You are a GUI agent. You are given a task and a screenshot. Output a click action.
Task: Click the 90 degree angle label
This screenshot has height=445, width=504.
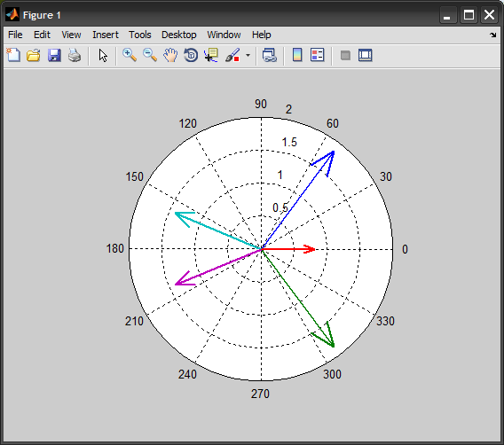(x=261, y=104)
